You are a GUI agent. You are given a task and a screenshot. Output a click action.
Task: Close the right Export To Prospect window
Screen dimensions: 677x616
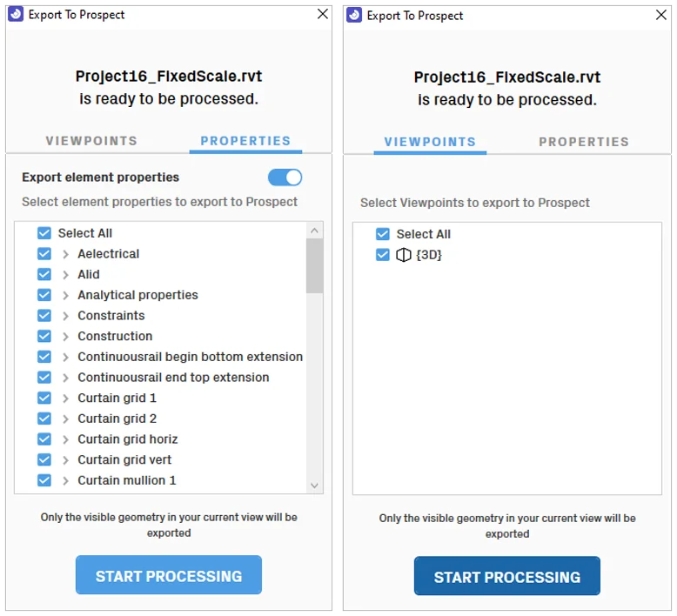tap(661, 15)
